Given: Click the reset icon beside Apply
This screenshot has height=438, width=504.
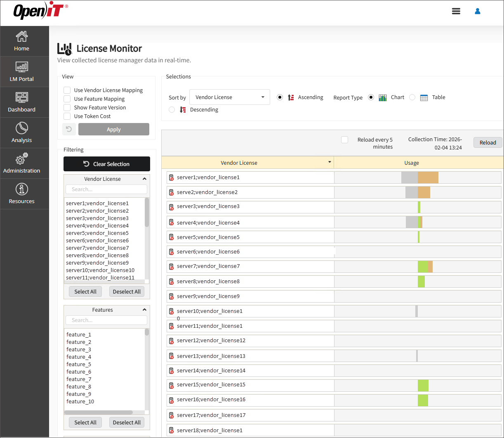Looking at the screenshot, I should click(69, 129).
